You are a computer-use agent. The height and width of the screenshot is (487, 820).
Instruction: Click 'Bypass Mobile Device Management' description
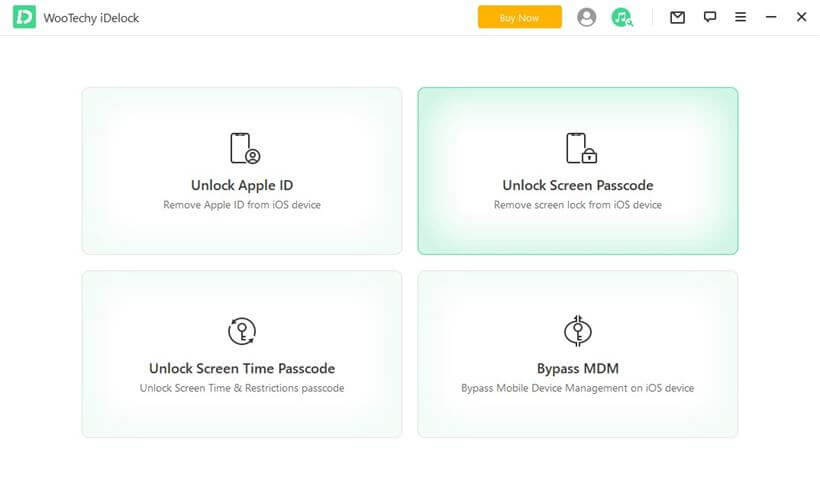coord(577,388)
